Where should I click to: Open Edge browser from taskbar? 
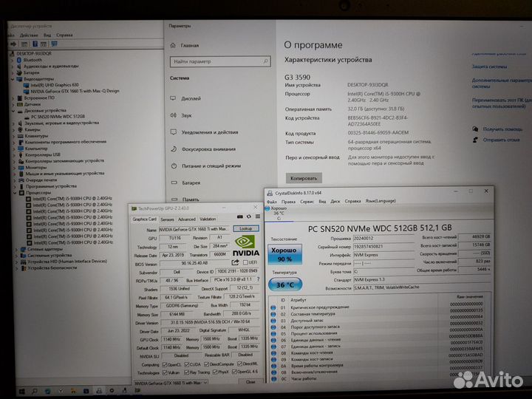click(x=47, y=391)
